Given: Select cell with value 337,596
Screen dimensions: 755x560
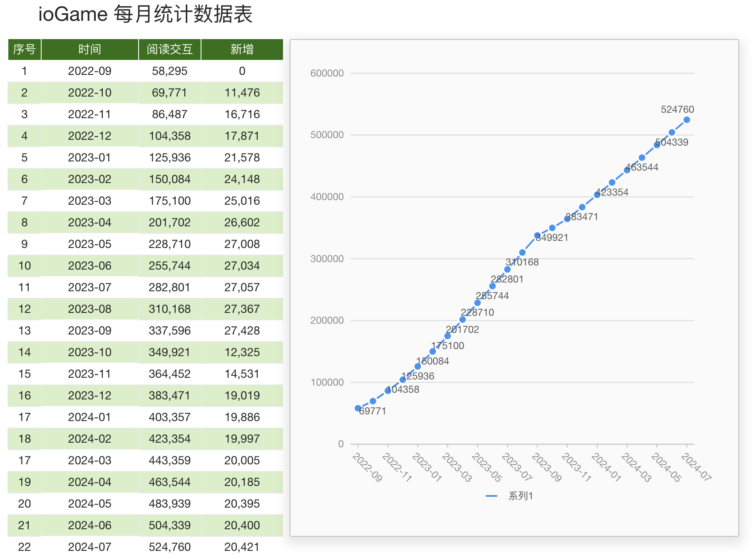Looking at the screenshot, I should (170, 331).
